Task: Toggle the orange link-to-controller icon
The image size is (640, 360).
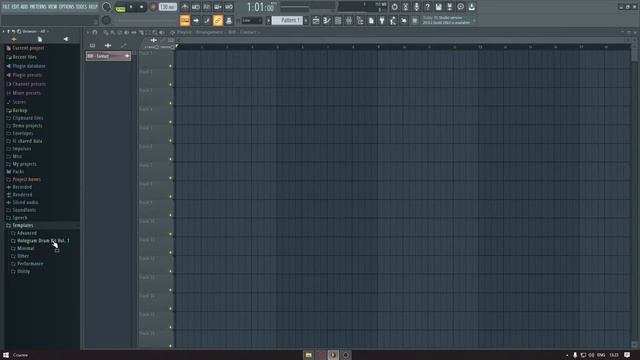Action: click(x=218, y=20)
